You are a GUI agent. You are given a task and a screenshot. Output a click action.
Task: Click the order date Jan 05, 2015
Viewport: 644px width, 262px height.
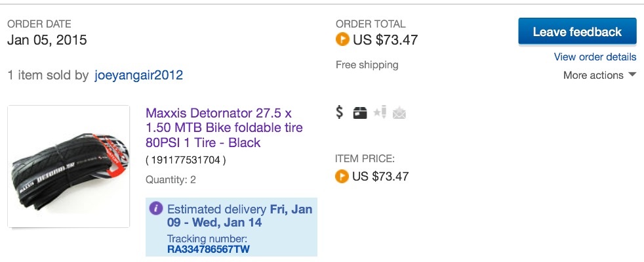point(47,40)
